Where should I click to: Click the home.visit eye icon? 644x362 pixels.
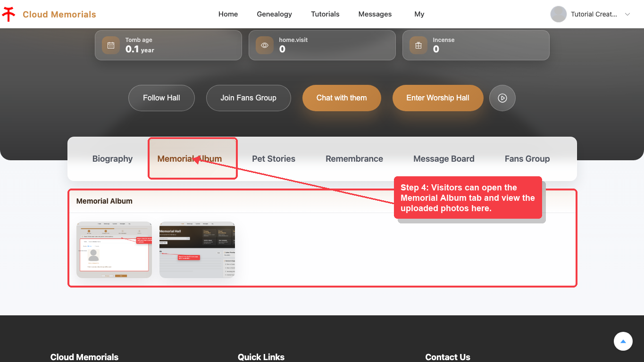coord(265,45)
